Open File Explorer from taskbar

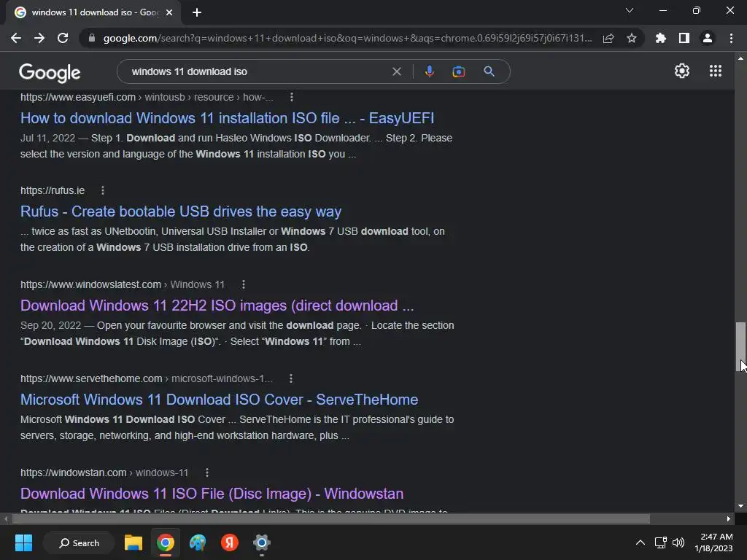click(x=133, y=542)
